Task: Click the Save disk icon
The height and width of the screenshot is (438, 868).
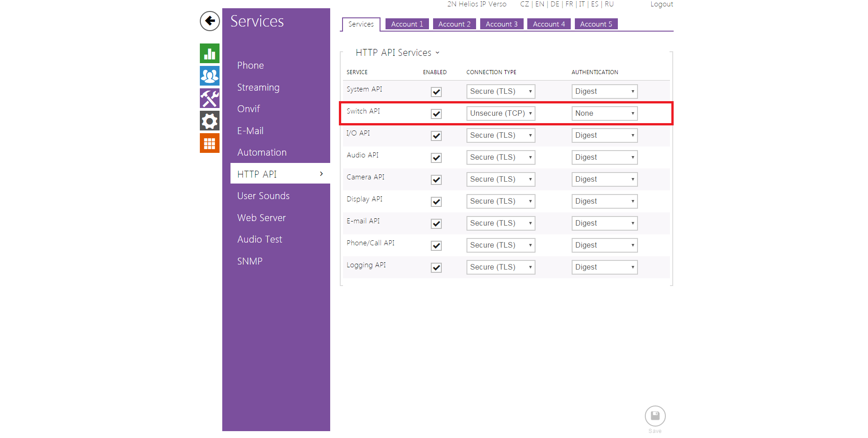Action: 655,416
